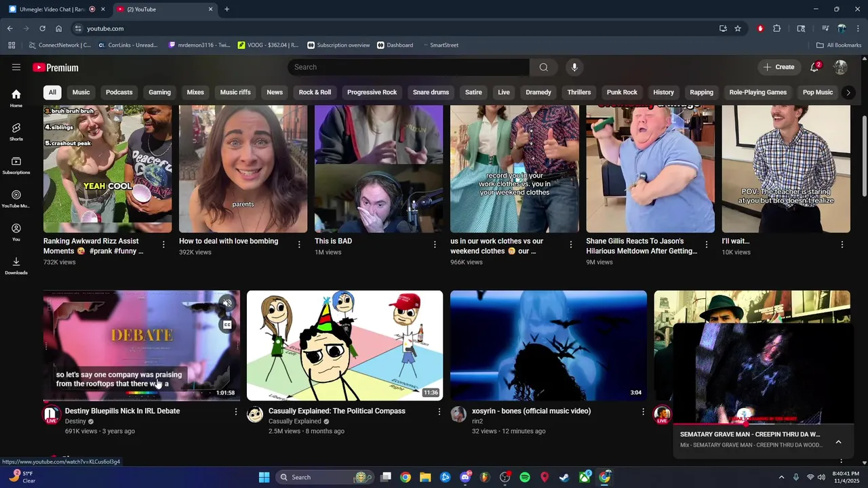Unmute the Destiny video preview
The image size is (868, 488).
(228, 303)
